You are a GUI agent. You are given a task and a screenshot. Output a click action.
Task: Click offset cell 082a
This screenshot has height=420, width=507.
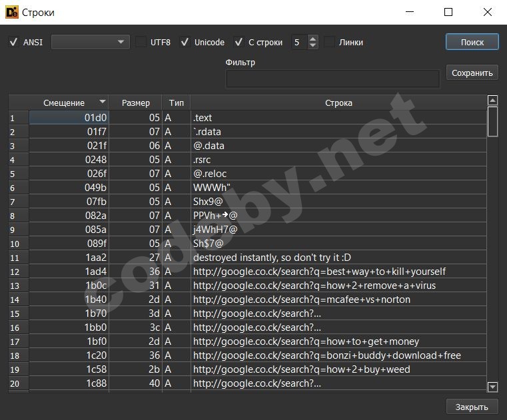pyautogui.click(x=69, y=216)
